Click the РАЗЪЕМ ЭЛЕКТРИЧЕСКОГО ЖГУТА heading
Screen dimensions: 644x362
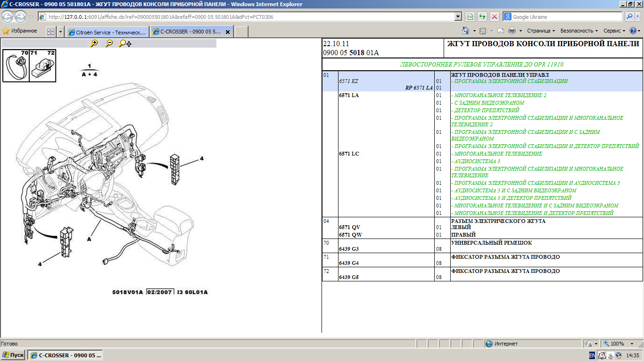pos(498,221)
